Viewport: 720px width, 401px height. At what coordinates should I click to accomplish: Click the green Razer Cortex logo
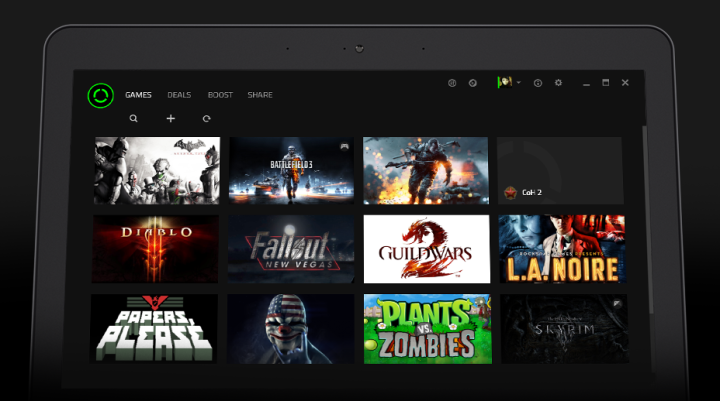101,96
